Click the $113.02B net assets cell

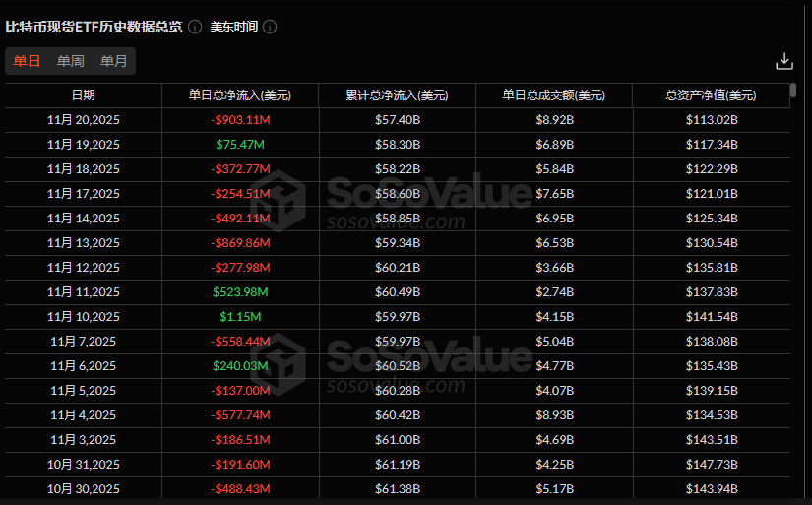pyautogui.click(x=712, y=120)
